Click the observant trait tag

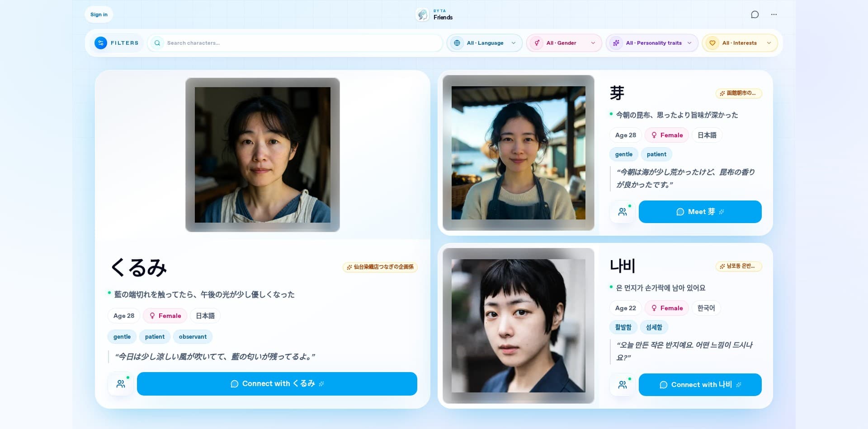[x=193, y=336]
